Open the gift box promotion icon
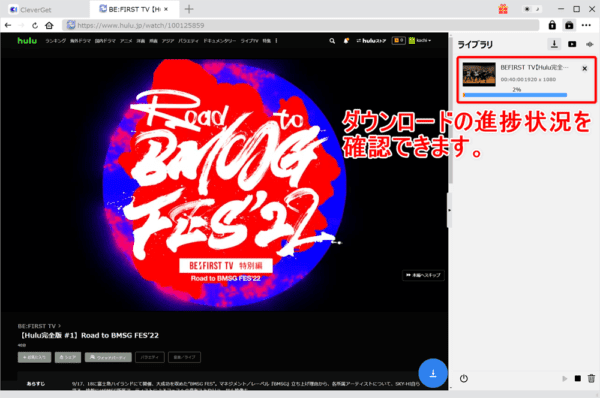This screenshot has width=600, height=398. [503, 9]
